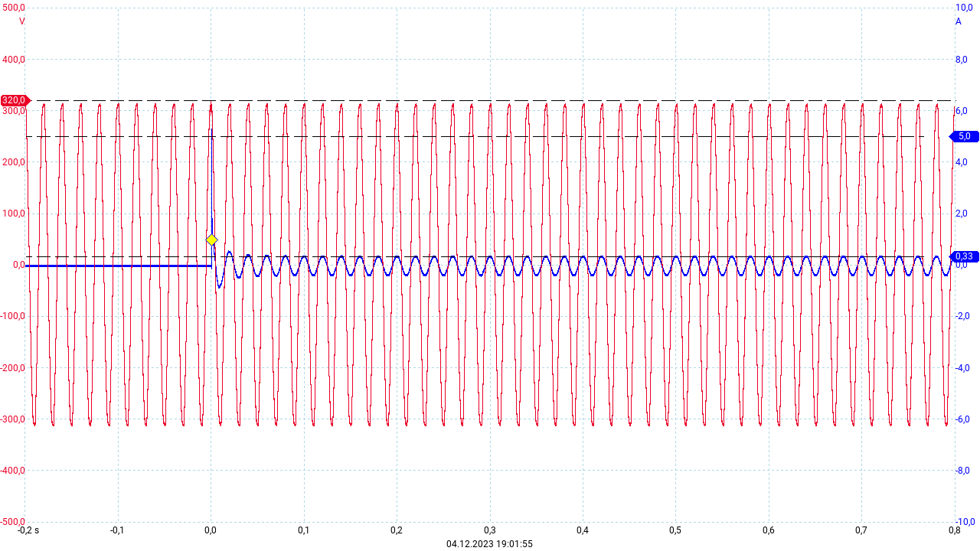Viewport: 980px width, 551px height.
Task: Click the flat blue current trace before trigger
Action: [x=115, y=266]
